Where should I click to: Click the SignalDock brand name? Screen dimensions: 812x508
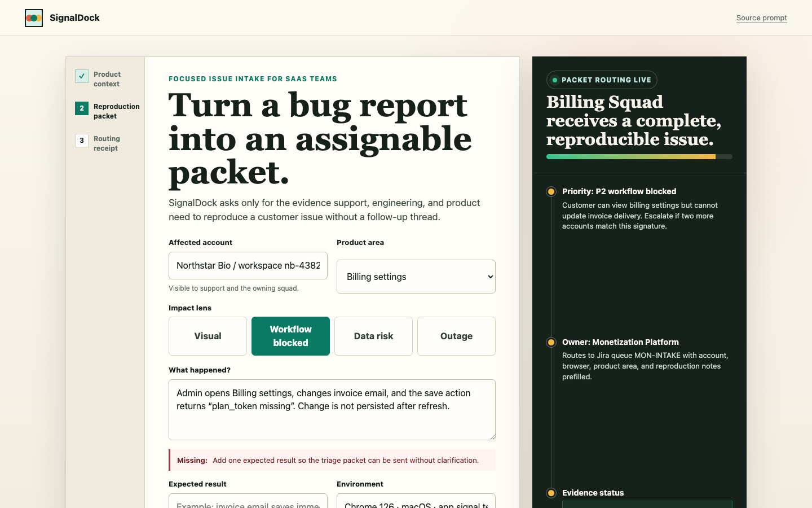pyautogui.click(x=74, y=18)
